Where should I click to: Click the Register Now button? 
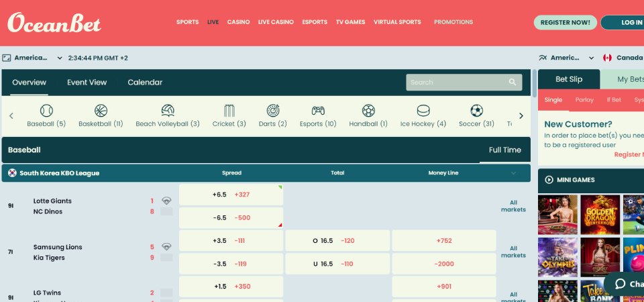point(565,22)
